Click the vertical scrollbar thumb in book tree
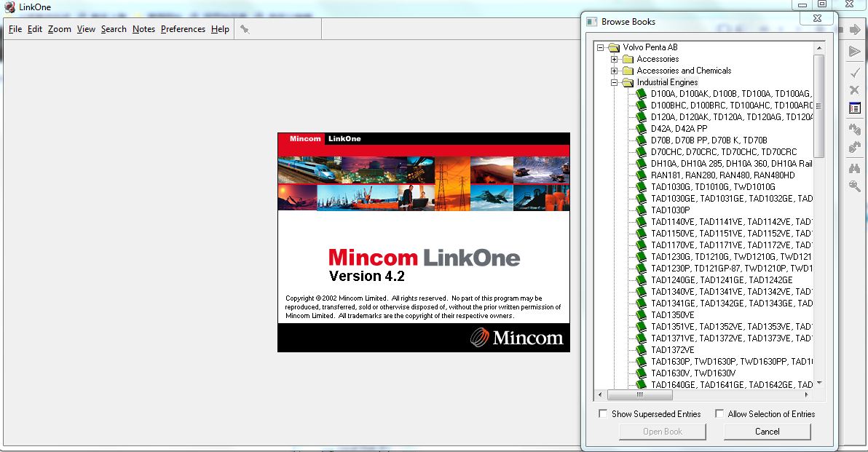 coord(818,106)
